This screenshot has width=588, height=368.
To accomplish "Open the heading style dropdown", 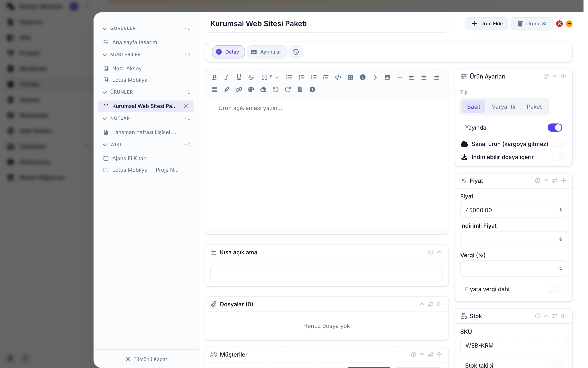I will pyautogui.click(x=270, y=77).
